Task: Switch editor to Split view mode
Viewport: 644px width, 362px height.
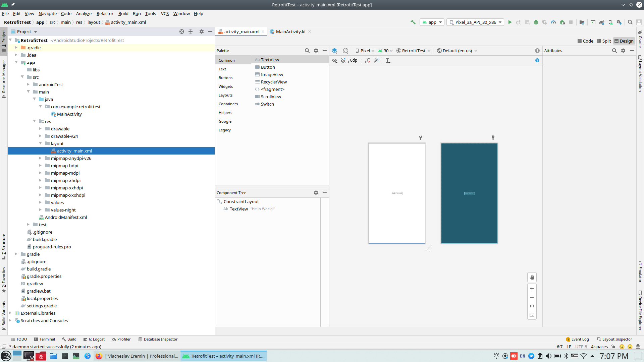Action: [x=604, y=41]
